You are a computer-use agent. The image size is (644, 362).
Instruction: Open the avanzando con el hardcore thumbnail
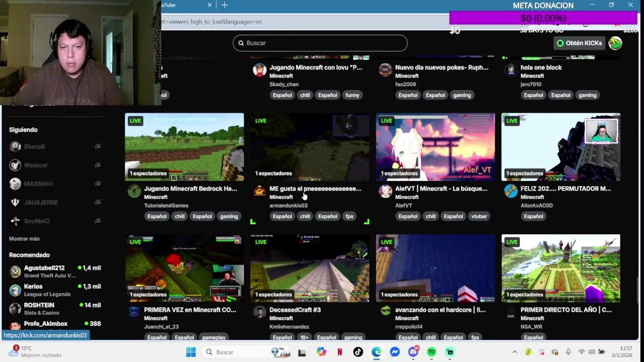coord(435,268)
